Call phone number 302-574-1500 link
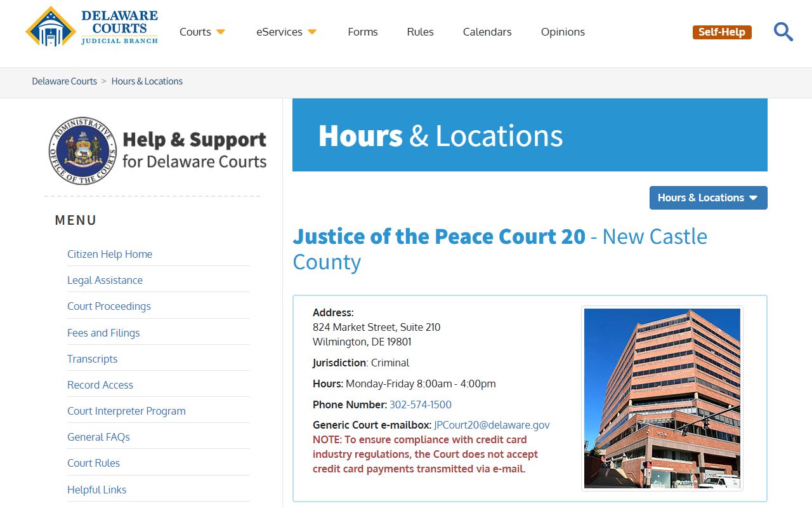 [x=420, y=404]
